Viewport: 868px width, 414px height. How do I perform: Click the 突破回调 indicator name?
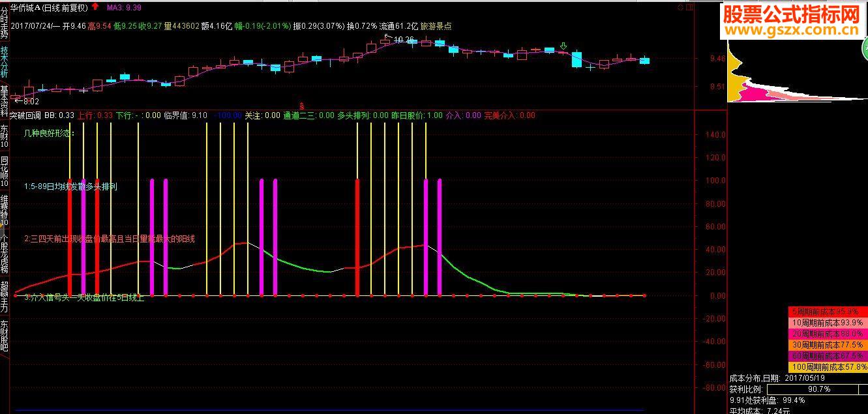(25, 115)
